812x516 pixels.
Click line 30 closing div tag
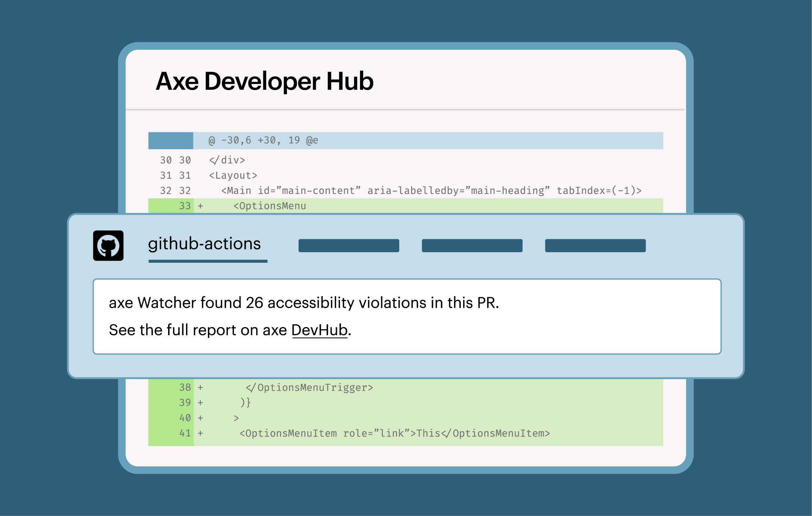(x=227, y=160)
